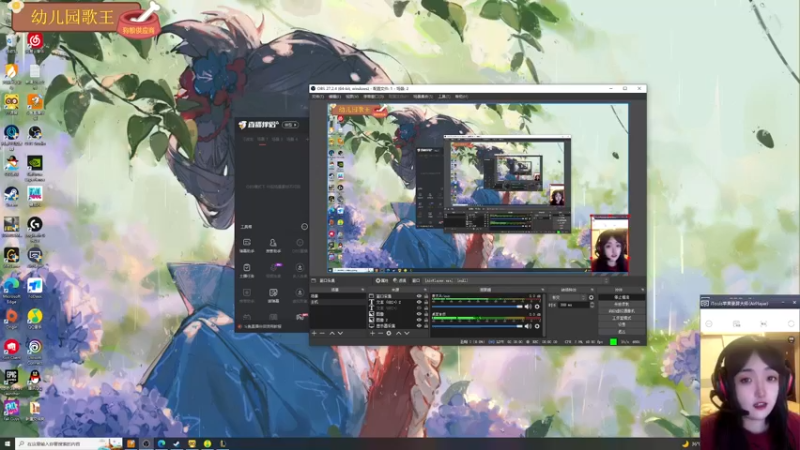Toggle lock of 显示器采集 source
Screen dimensions: 800x450
point(426,326)
